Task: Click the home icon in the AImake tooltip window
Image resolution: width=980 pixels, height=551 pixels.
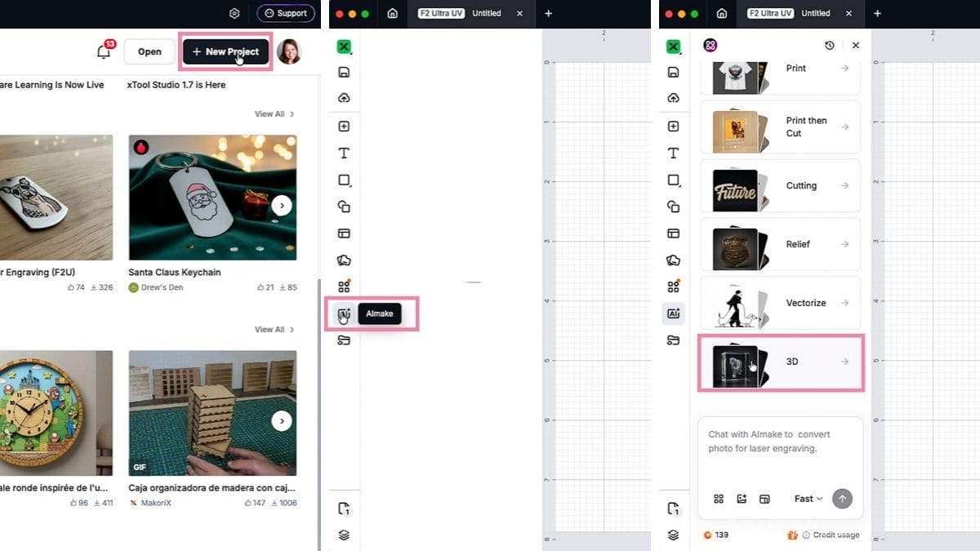Action: tap(392, 13)
